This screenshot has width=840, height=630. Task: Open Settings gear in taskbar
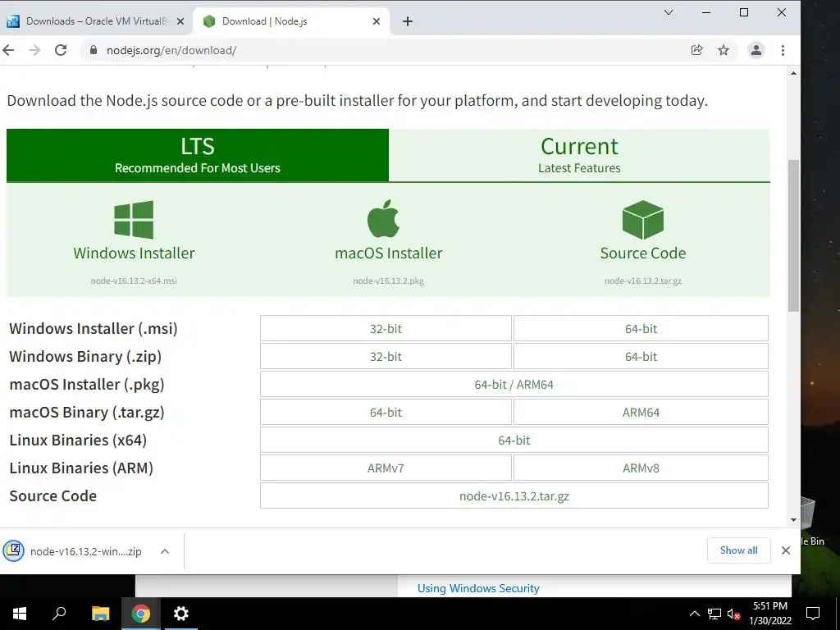[181, 614]
